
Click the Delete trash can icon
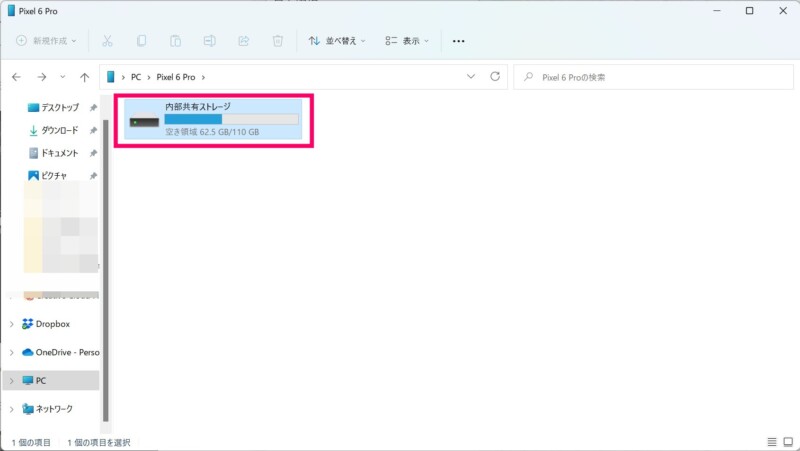(278, 41)
